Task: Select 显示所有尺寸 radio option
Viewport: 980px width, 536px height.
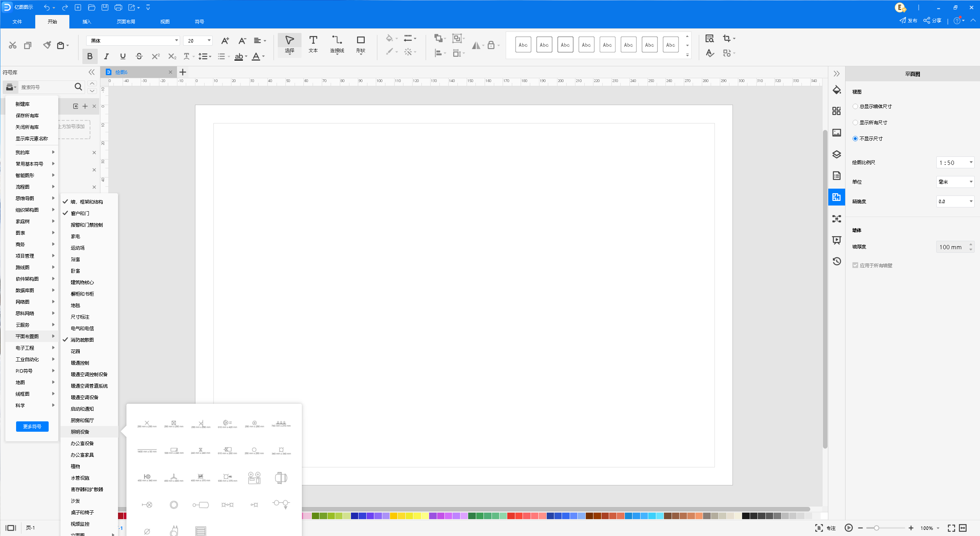Action: coord(855,122)
